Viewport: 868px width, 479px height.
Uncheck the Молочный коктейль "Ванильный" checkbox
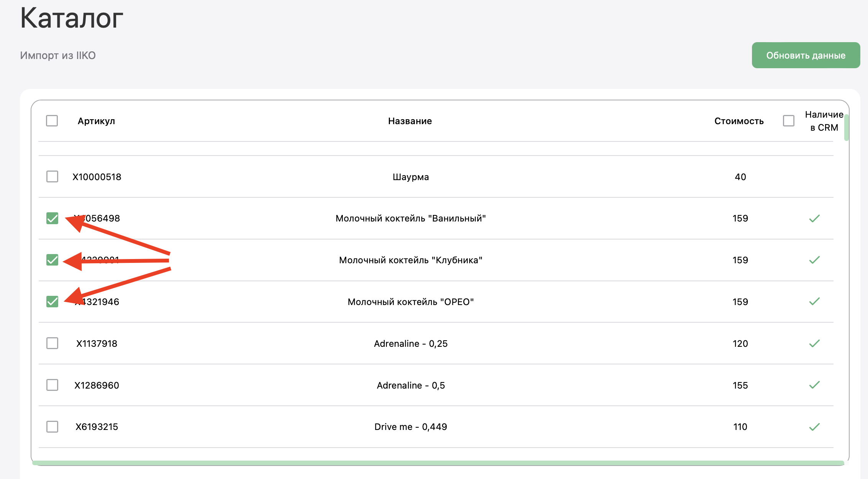click(52, 218)
